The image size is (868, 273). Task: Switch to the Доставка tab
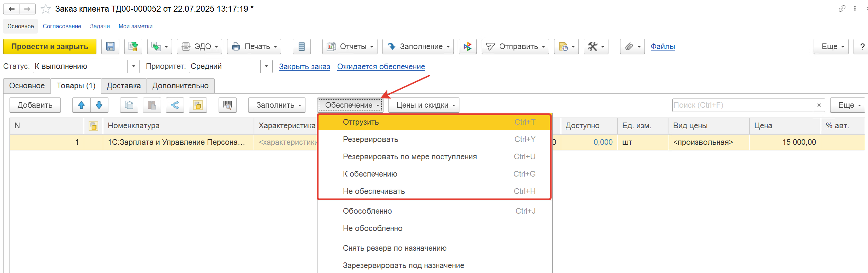(x=124, y=86)
